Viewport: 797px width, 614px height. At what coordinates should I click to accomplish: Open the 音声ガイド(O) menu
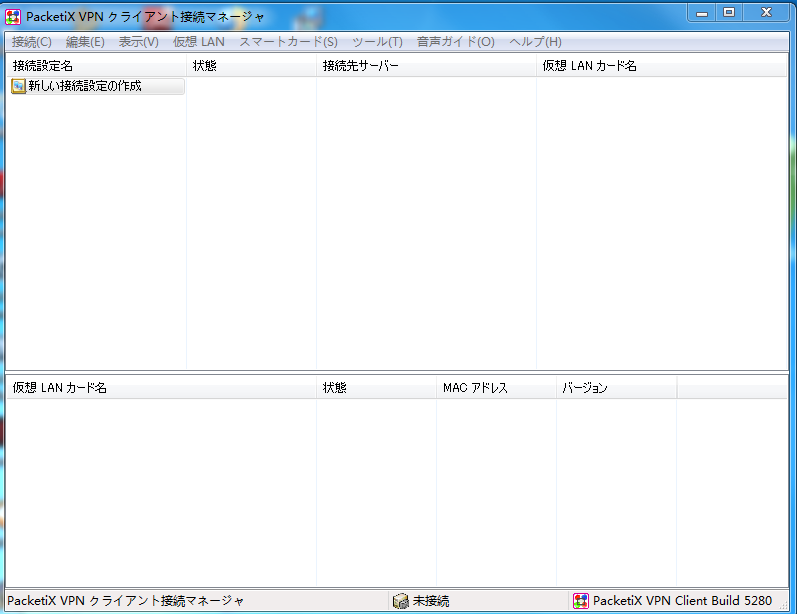coord(455,42)
